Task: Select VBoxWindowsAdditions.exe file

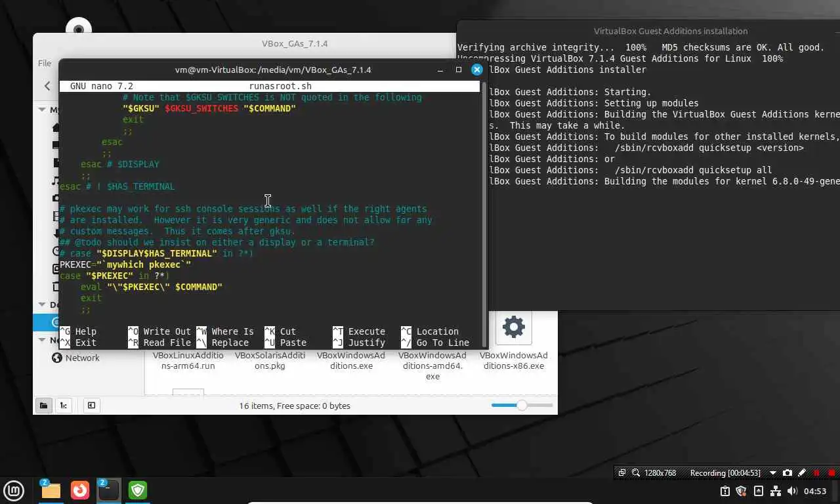Action: click(352, 360)
